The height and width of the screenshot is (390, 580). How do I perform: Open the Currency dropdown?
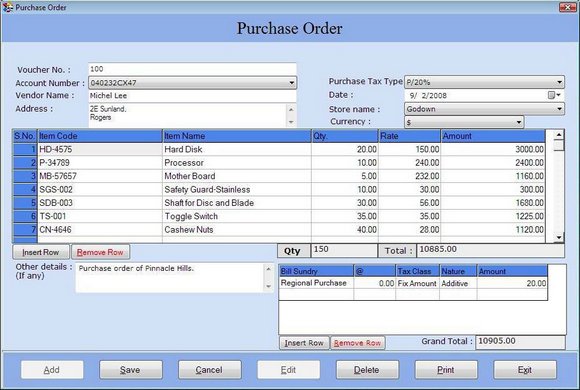pos(519,122)
